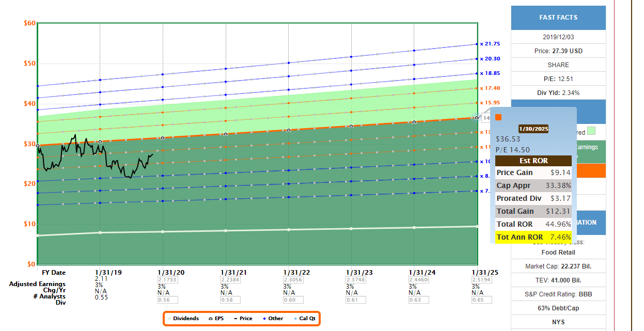Click the EPS triangle marker at 1/31/19
The image size is (644, 331).
point(100,141)
